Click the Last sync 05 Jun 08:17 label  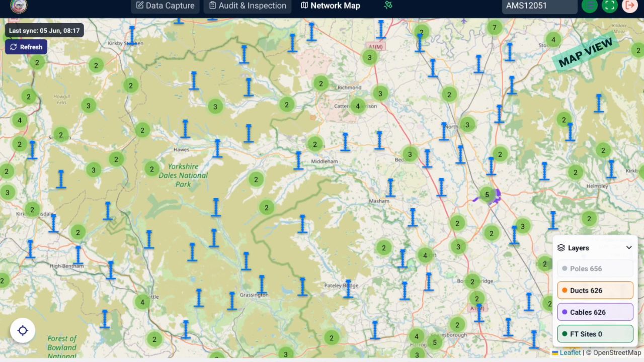pyautogui.click(x=44, y=31)
